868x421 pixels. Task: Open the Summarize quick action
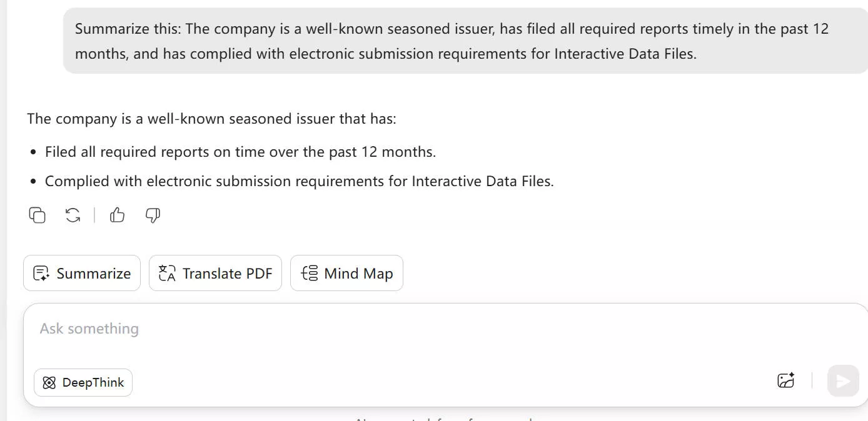(81, 273)
